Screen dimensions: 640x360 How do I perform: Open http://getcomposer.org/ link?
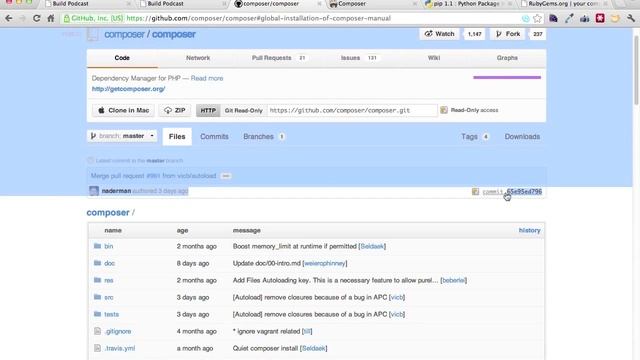click(129, 89)
